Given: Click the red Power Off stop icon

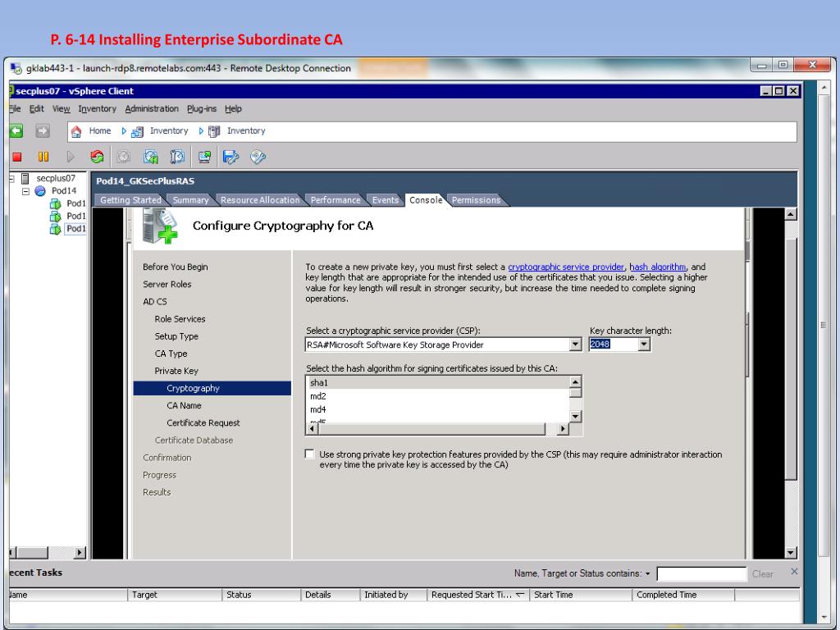Looking at the screenshot, I should 17,157.
